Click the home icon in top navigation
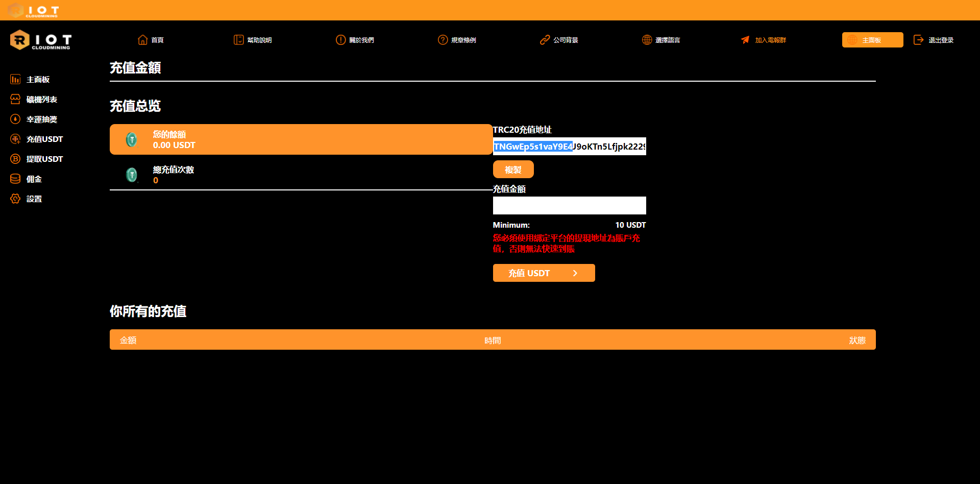Image resolution: width=980 pixels, height=484 pixels. click(x=143, y=40)
